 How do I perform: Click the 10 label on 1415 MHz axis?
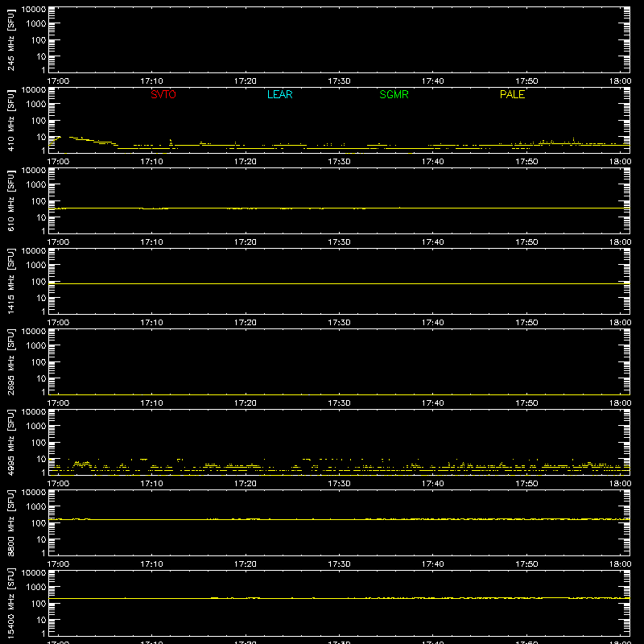(x=41, y=298)
